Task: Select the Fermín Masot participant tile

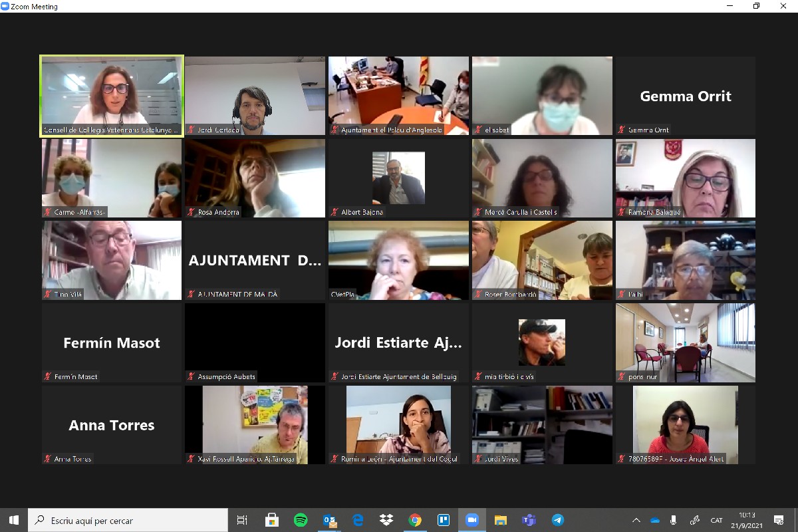Action: tap(112, 342)
